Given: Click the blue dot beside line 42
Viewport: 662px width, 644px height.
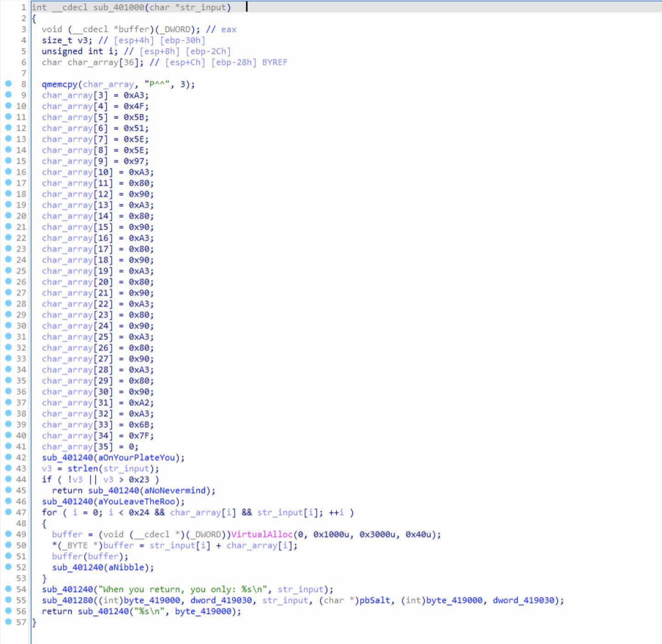Looking at the screenshot, I should point(8,457).
